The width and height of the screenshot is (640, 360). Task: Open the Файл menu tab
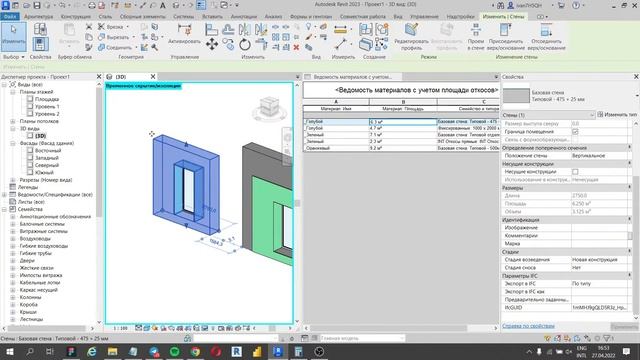pos(10,16)
